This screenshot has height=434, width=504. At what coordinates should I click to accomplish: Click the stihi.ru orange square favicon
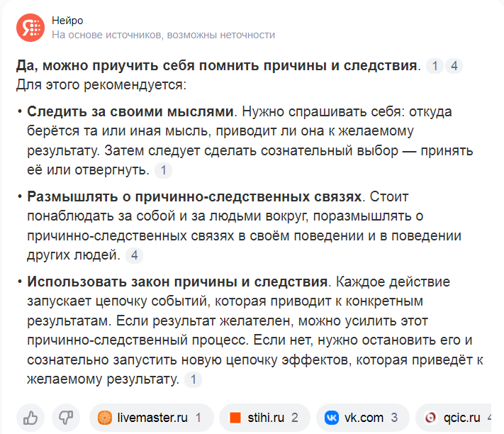[x=235, y=418]
